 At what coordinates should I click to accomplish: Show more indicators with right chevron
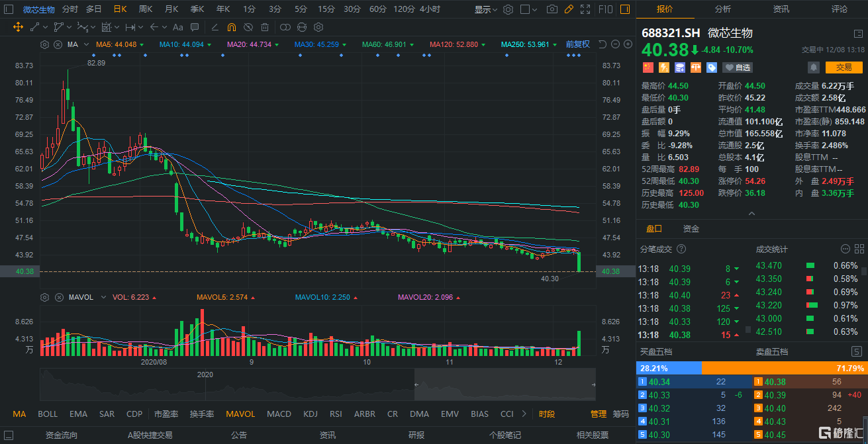524,414
